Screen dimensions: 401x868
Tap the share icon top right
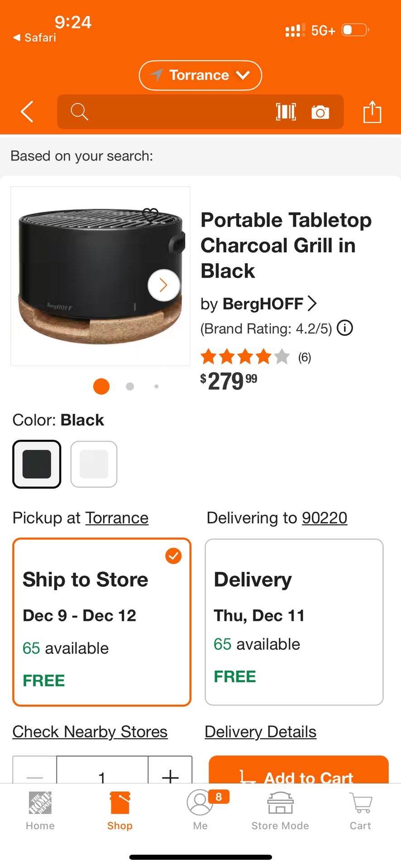coord(372,112)
